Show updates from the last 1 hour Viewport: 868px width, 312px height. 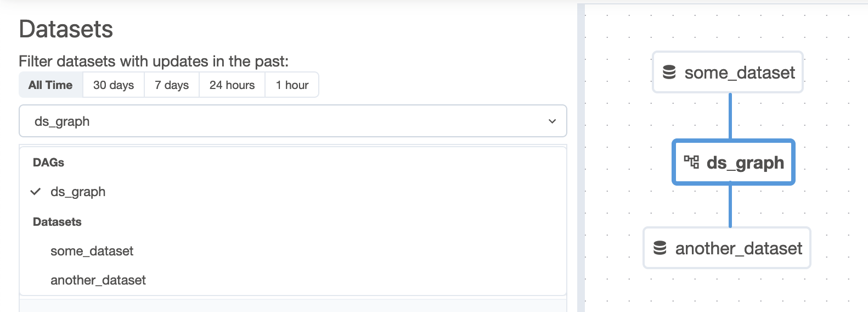point(292,85)
